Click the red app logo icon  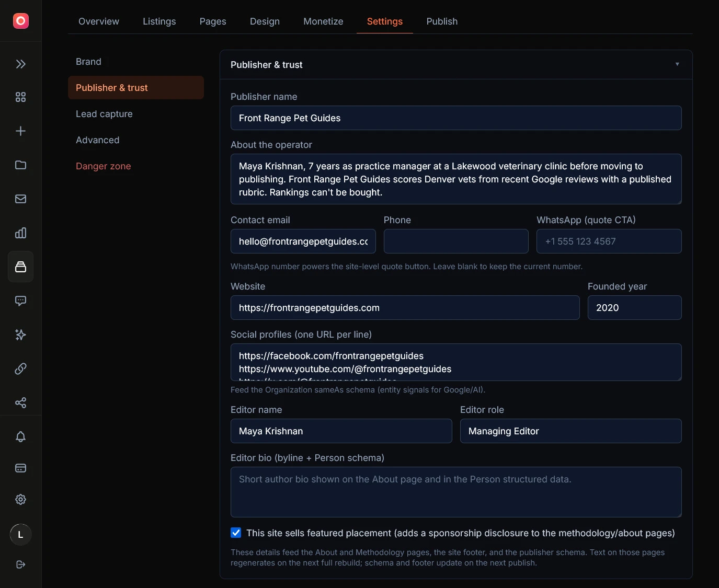tap(20, 21)
